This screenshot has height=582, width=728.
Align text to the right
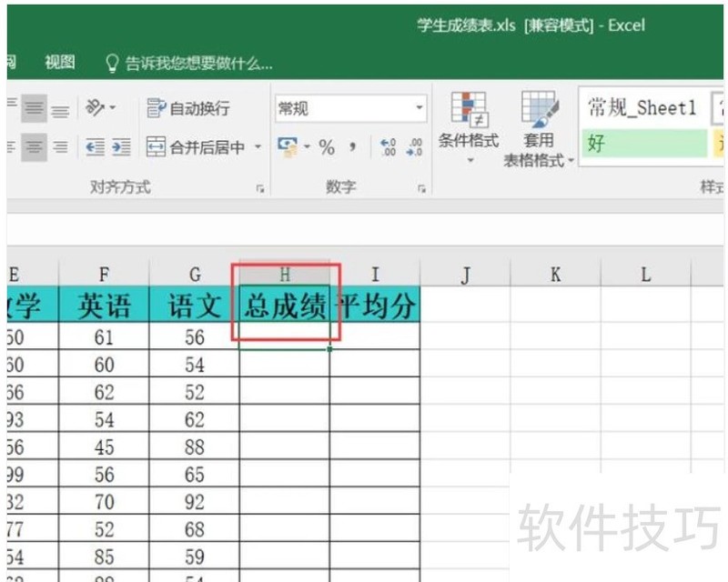tap(60, 147)
